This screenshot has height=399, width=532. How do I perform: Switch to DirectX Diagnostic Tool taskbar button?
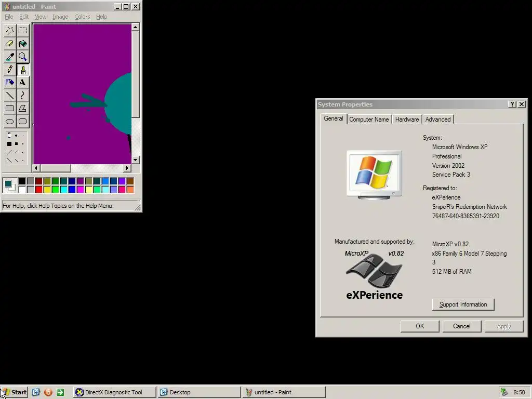point(114,392)
